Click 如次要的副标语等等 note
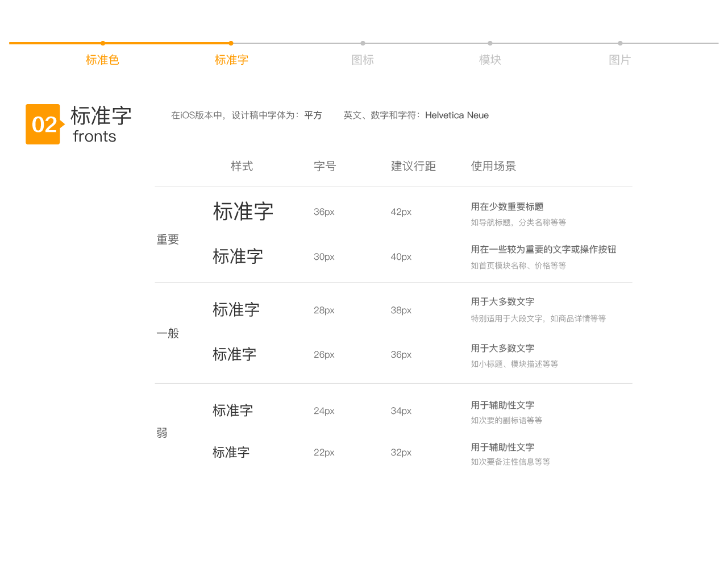This screenshot has width=728, height=580. pyautogui.click(x=506, y=420)
